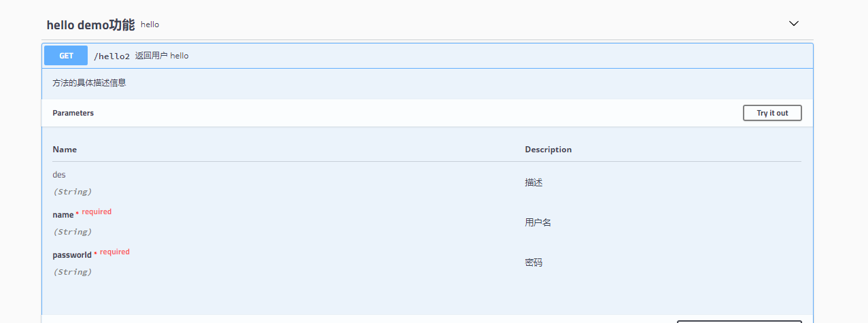Click the 用户名 description cell
Viewport: 868px width, 323px height.
tap(538, 222)
